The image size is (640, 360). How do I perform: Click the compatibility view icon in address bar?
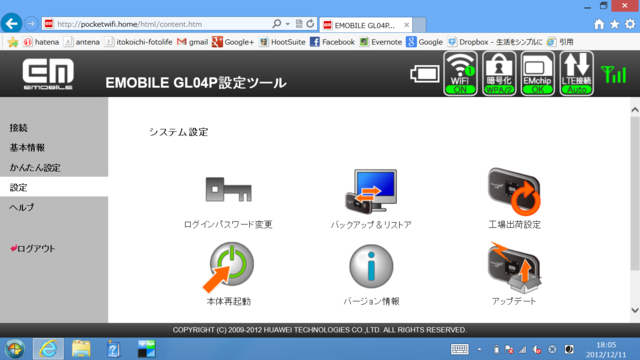pos(299,24)
